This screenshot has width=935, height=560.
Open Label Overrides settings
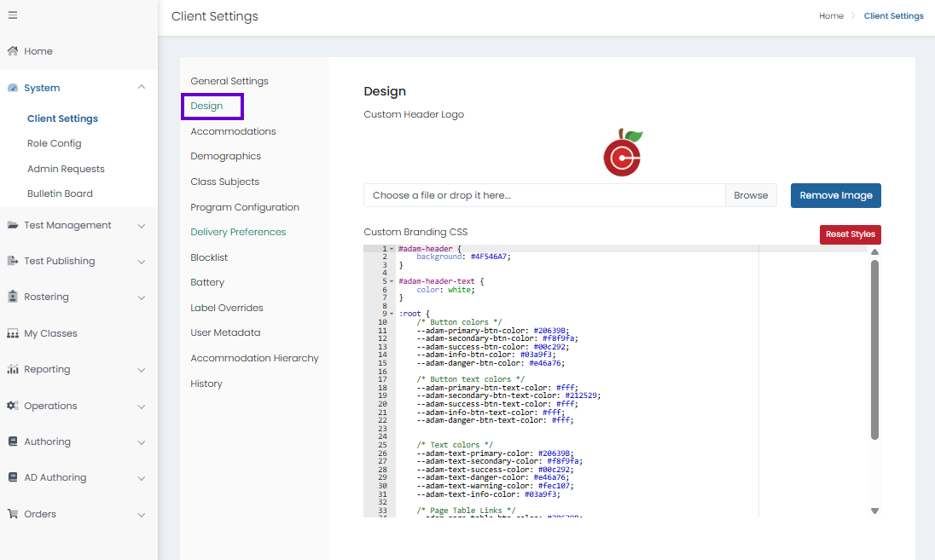pyautogui.click(x=227, y=308)
